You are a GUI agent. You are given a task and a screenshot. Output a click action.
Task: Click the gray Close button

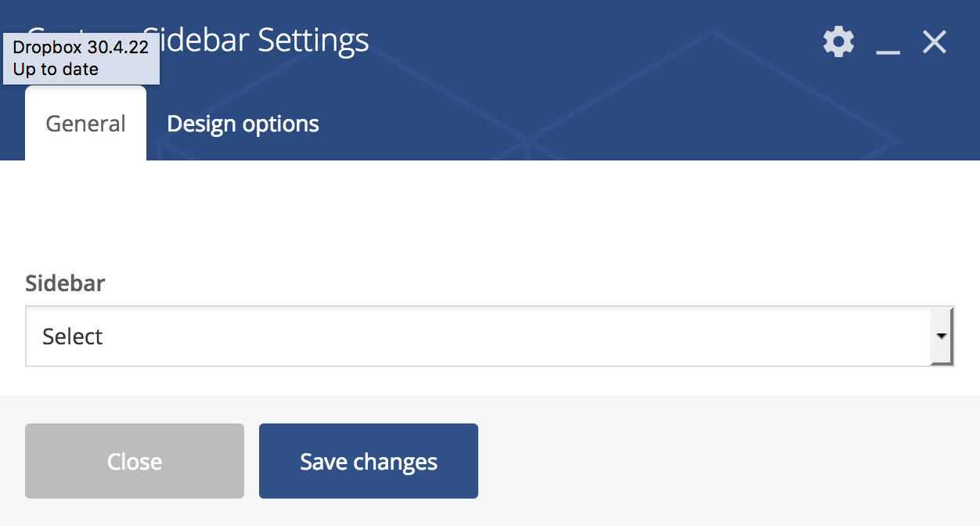[x=135, y=461]
